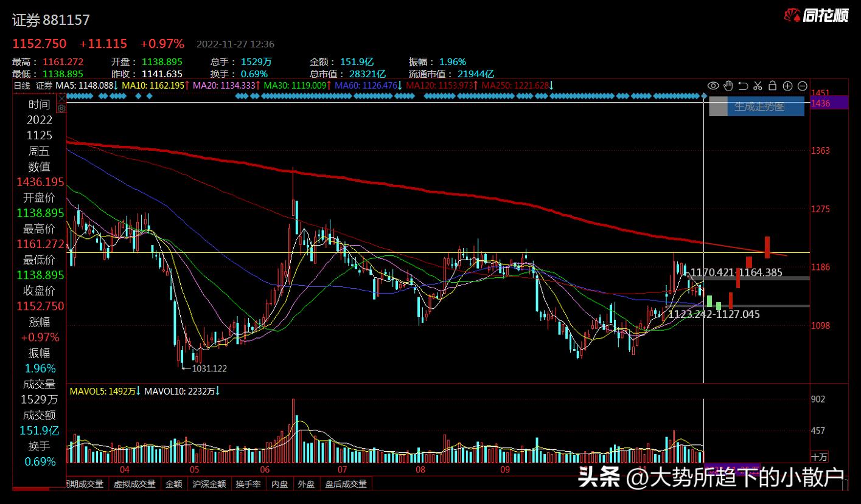Image resolution: width=861 pixels, height=504 pixels.
Task: Click the MA20: 1134.333 indicator
Action: 226,86
